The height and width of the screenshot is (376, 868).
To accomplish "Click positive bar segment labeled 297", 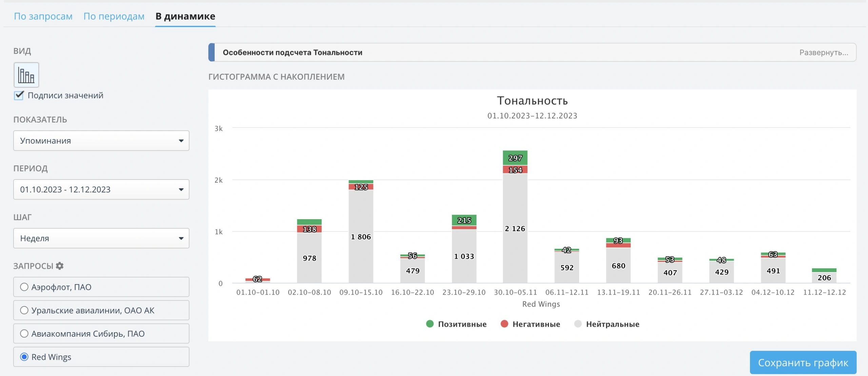I will 515,158.
